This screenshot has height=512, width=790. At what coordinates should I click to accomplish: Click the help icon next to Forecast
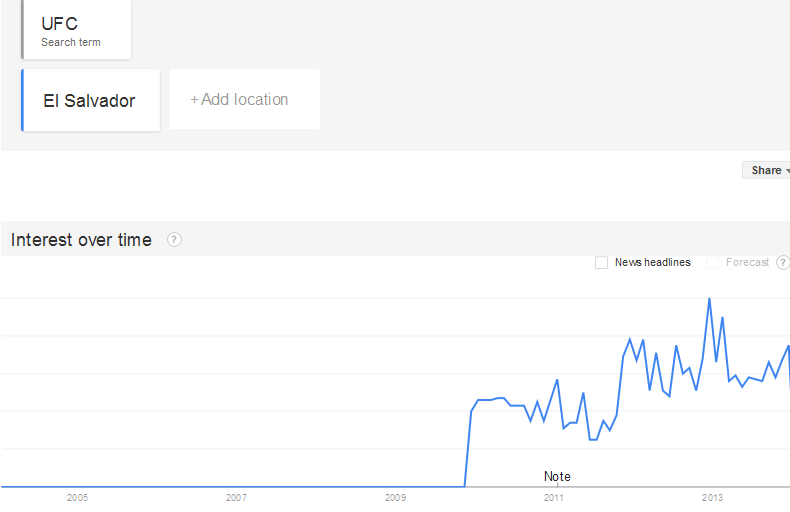click(x=783, y=263)
